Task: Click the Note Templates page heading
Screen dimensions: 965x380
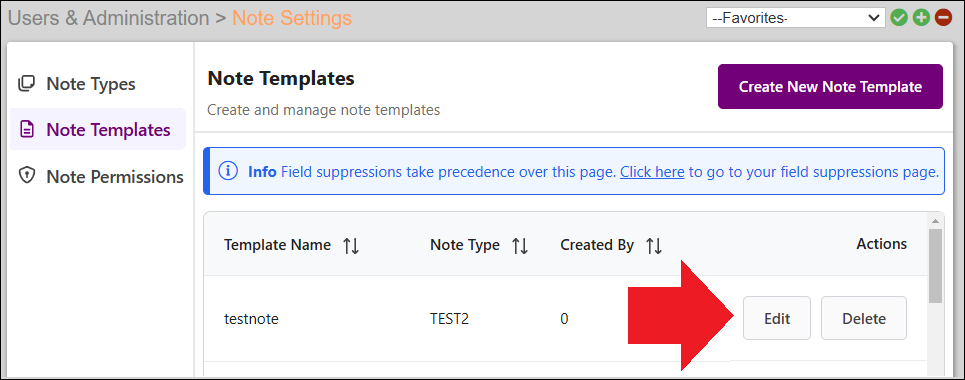Action: [281, 78]
